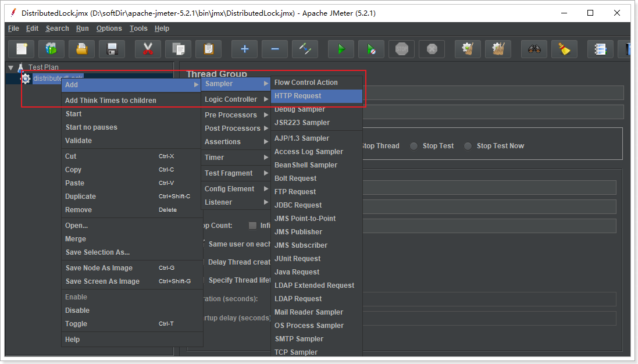Open the Tools menu

(138, 28)
